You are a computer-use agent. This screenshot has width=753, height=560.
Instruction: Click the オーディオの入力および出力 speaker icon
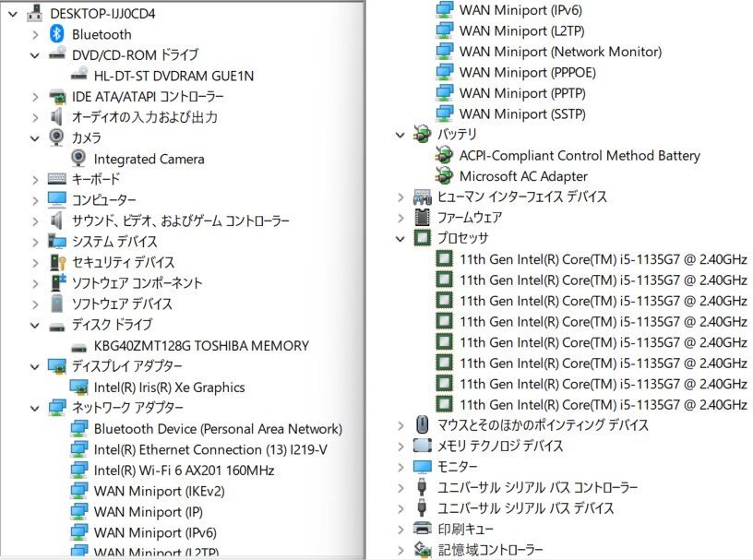click(56, 117)
